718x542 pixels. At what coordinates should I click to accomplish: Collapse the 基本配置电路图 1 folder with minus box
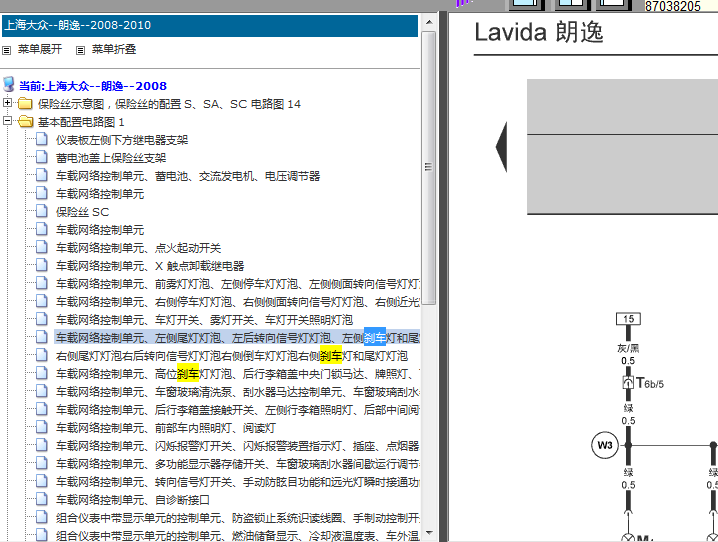(x=7, y=121)
